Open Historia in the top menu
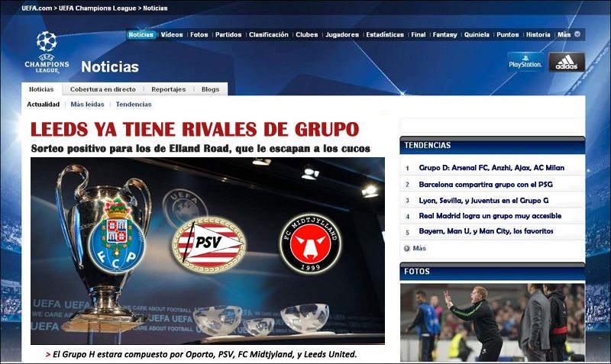This screenshot has width=611, height=364. click(538, 34)
